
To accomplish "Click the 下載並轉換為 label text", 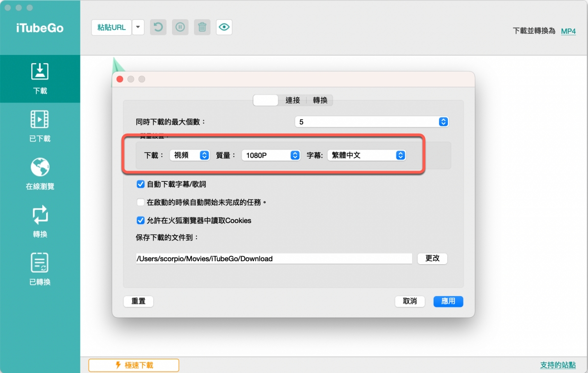I will [534, 31].
